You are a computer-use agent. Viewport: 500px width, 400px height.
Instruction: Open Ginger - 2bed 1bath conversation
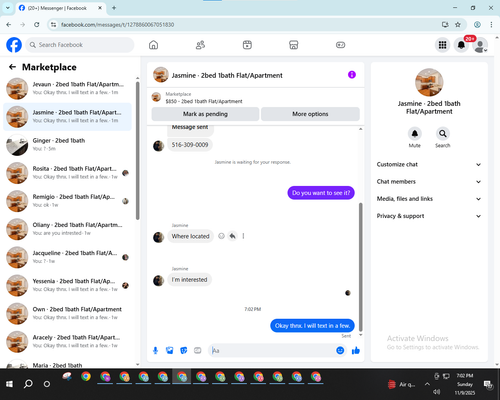pyautogui.click(x=67, y=145)
